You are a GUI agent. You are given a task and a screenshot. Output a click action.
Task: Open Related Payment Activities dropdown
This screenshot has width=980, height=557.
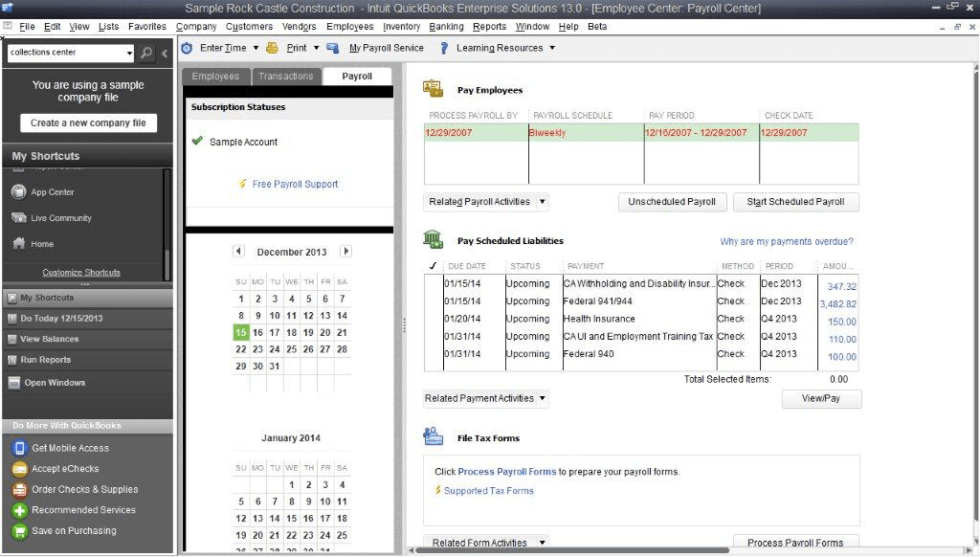(x=485, y=399)
